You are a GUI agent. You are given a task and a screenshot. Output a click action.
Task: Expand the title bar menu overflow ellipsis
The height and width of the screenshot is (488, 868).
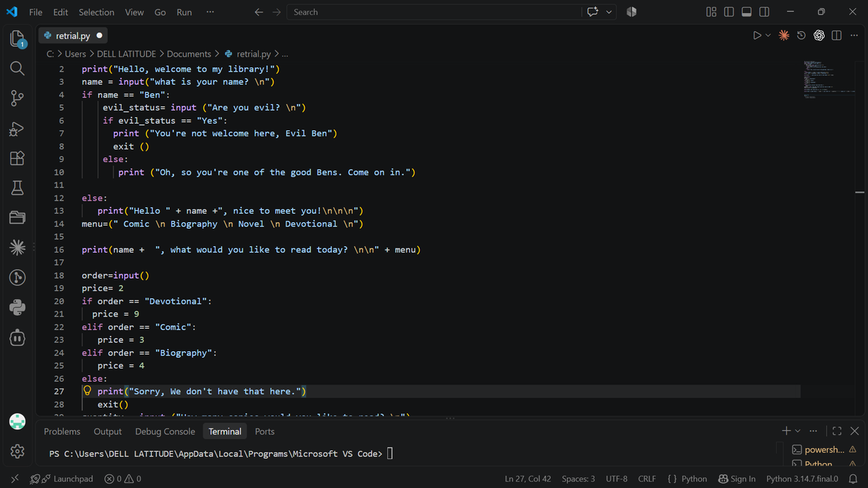[x=210, y=12]
